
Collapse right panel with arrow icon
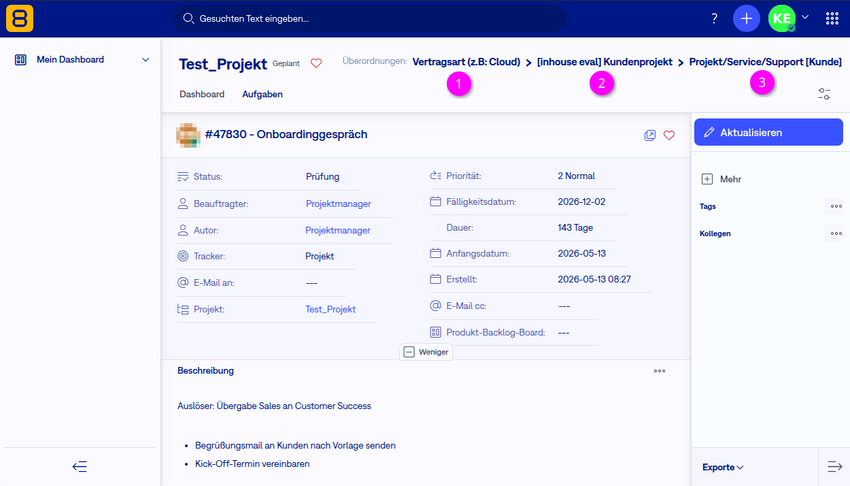click(x=834, y=466)
